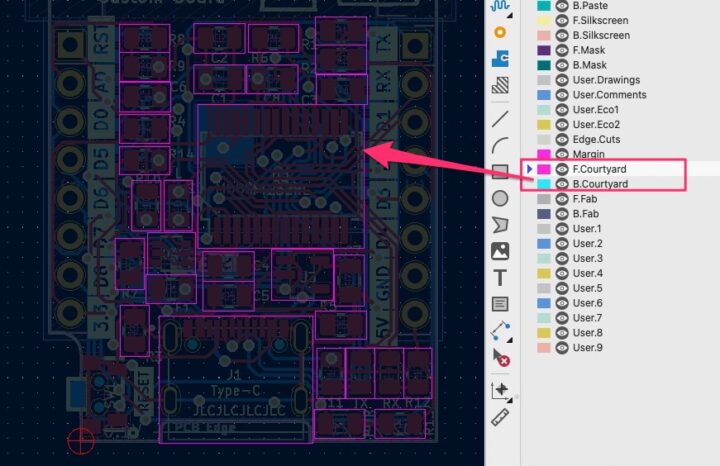Open the Dimension tool flyout
Viewport: 720px width, 466px height.
pyautogui.click(x=500, y=329)
